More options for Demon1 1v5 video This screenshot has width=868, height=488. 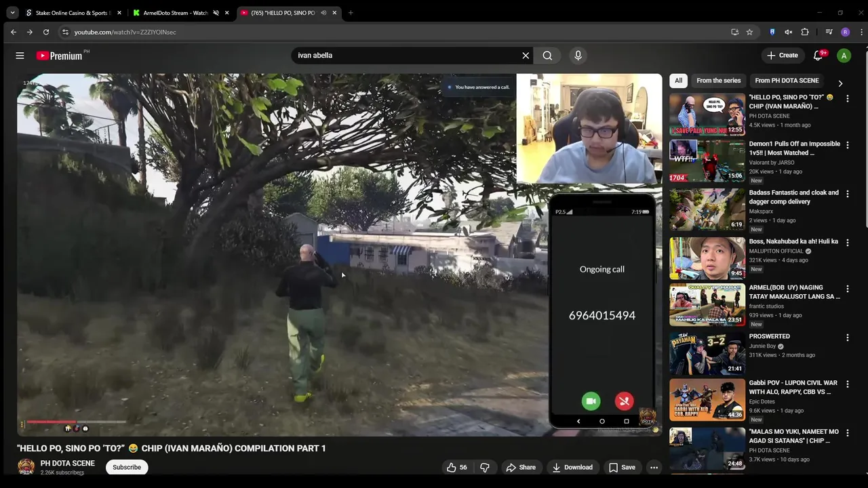coord(847,145)
